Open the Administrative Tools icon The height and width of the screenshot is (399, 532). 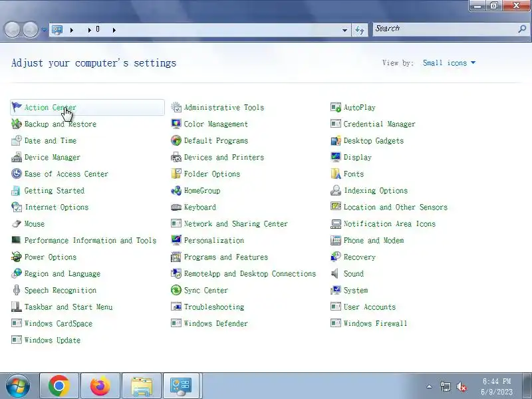pyautogui.click(x=176, y=107)
